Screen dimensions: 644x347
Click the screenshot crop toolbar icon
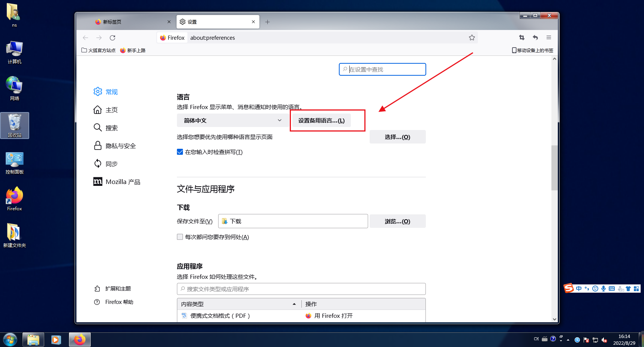pyautogui.click(x=522, y=37)
